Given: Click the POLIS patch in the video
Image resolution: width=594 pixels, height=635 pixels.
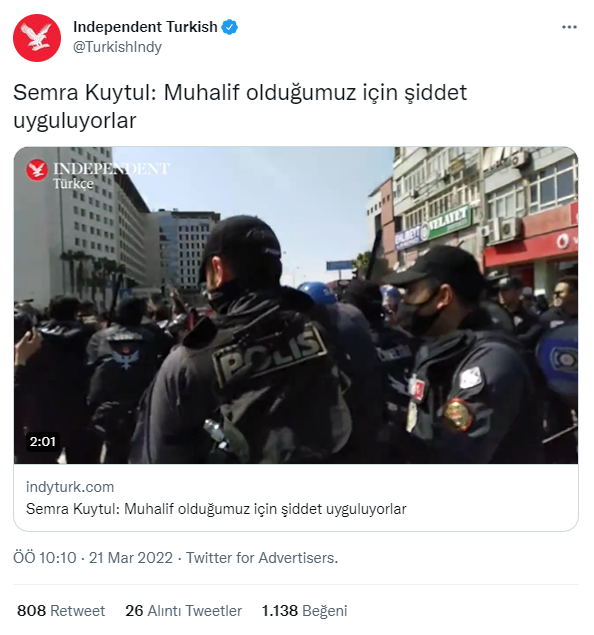Looking at the screenshot, I should point(270,354).
